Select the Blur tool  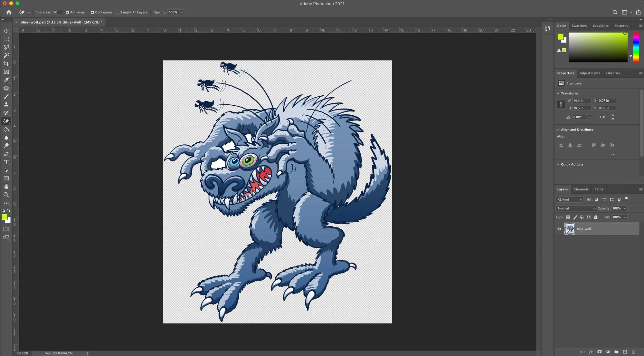click(6, 138)
